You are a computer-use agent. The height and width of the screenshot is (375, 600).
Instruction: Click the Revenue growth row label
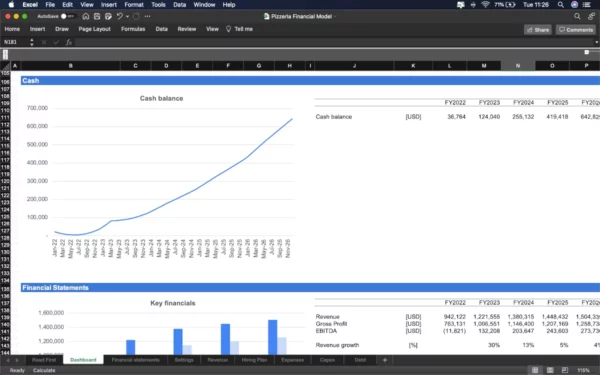(337, 345)
